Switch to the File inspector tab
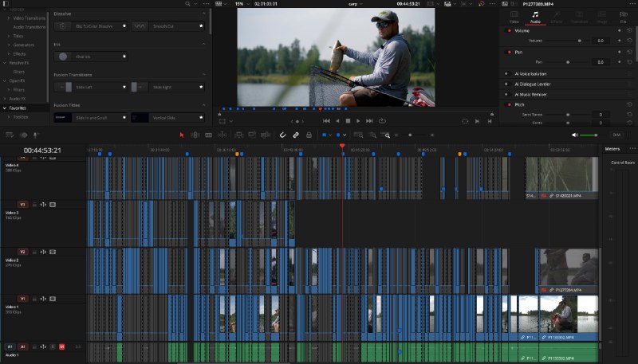 tap(623, 17)
